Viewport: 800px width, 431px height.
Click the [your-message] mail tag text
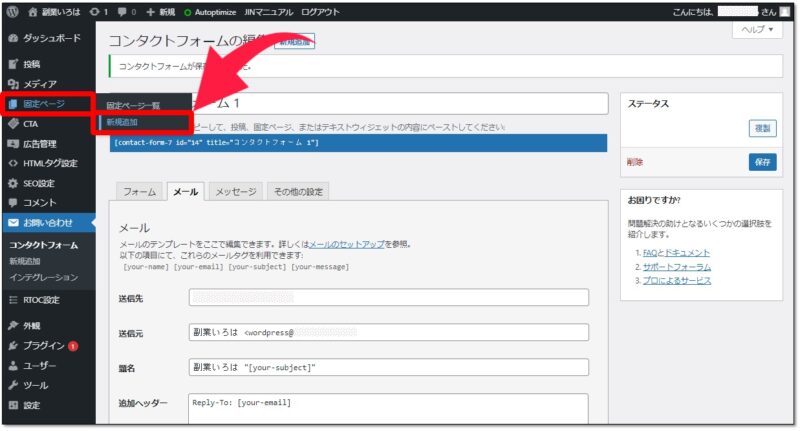pyautogui.click(x=320, y=267)
